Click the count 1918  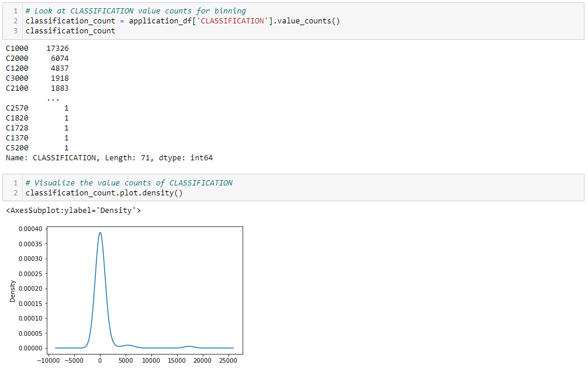[60, 78]
